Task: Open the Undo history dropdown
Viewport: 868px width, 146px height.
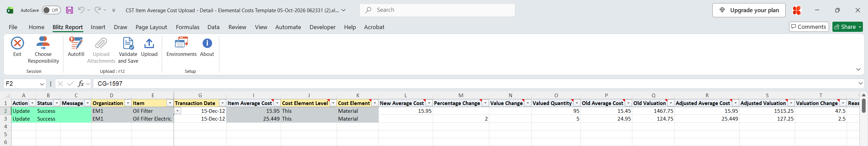Action: (89, 10)
